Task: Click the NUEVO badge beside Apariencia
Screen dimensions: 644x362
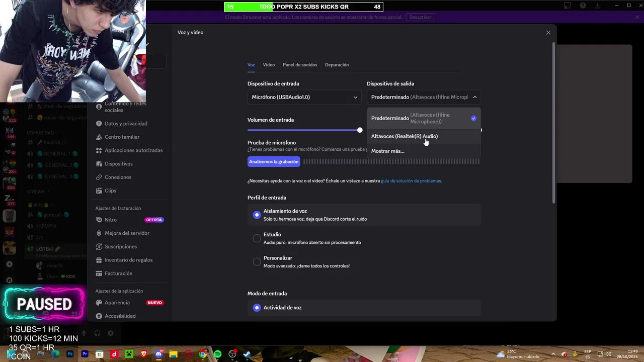Action: [154, 303]
